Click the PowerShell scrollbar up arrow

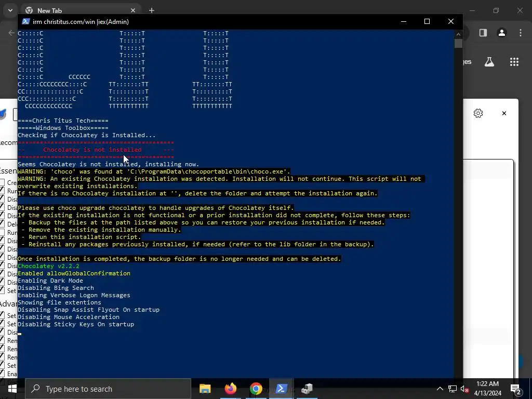(x=458, y=34)
